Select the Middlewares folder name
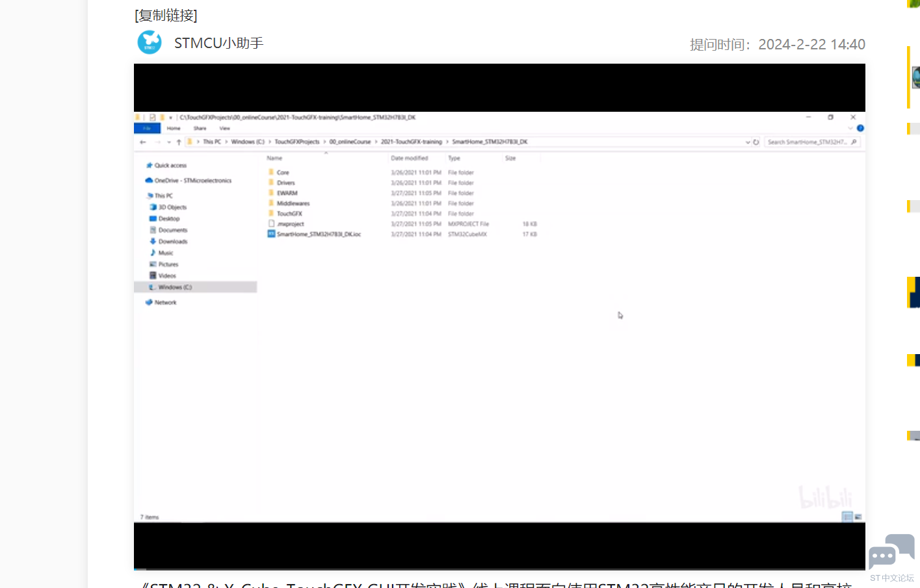 coord(293,203)
